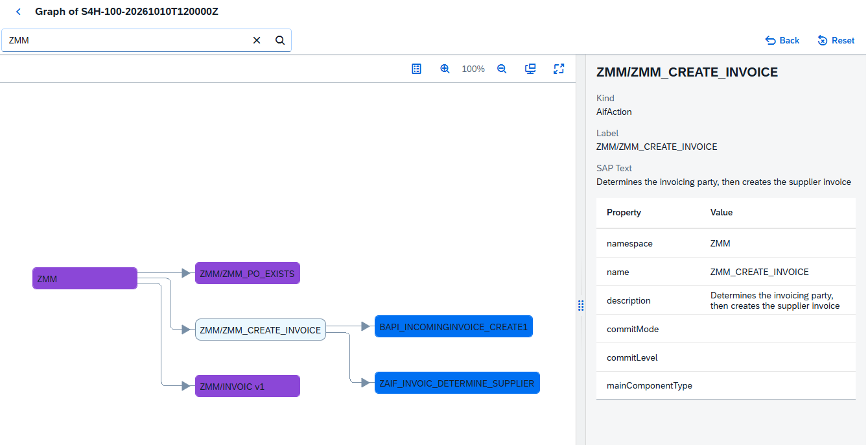
Task: Select the ZAIF_INVOIC_DETERMINE_SUPPLIER node
Action: [x=457, y=383]
